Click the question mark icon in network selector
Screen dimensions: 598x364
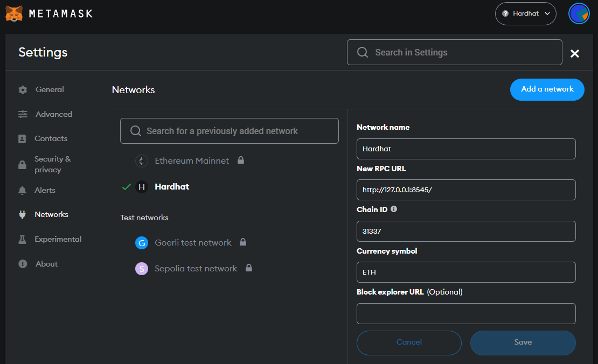tap(505, 13)
